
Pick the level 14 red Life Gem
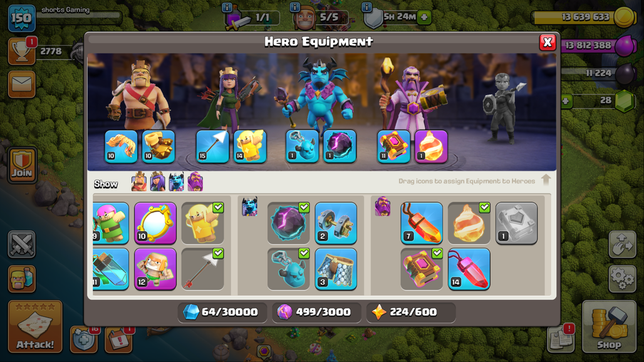coord(469,269)
